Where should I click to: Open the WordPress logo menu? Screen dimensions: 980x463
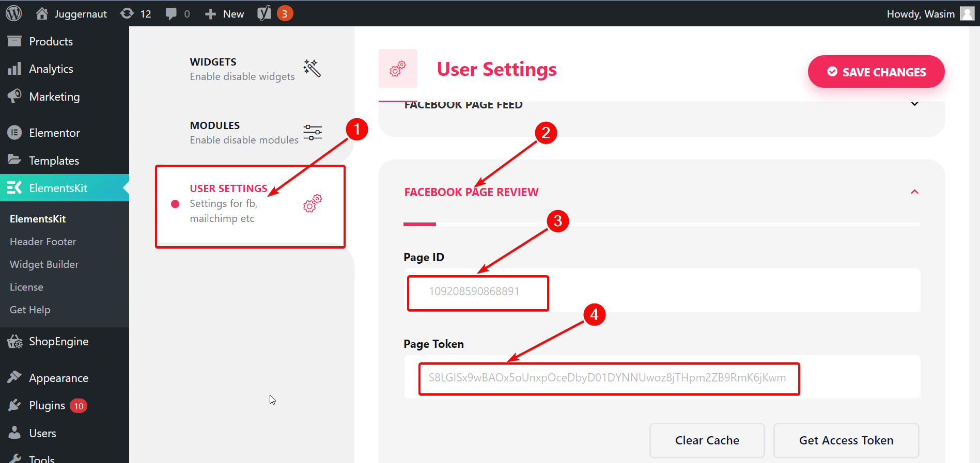14,13
